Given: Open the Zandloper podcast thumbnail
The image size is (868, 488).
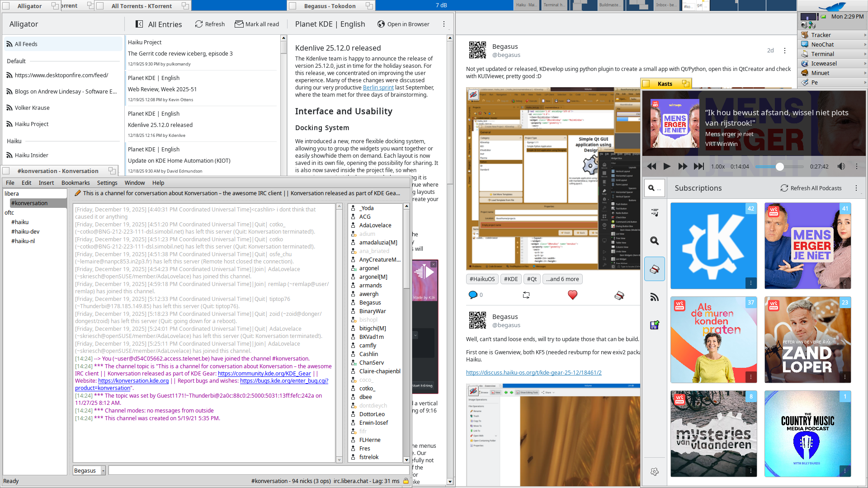Looking at the screenshot, I should pyautogui.click(x=807, y=339).
